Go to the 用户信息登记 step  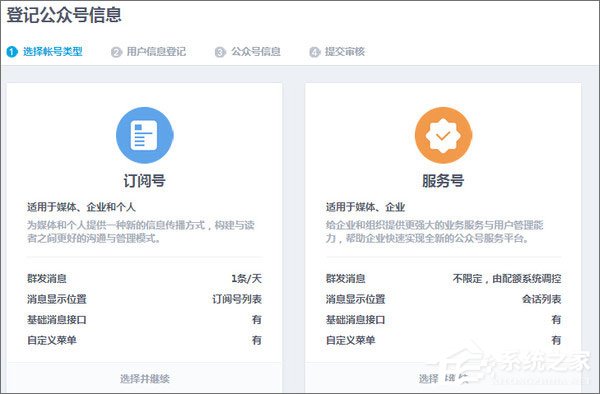[x=156, y=52]
